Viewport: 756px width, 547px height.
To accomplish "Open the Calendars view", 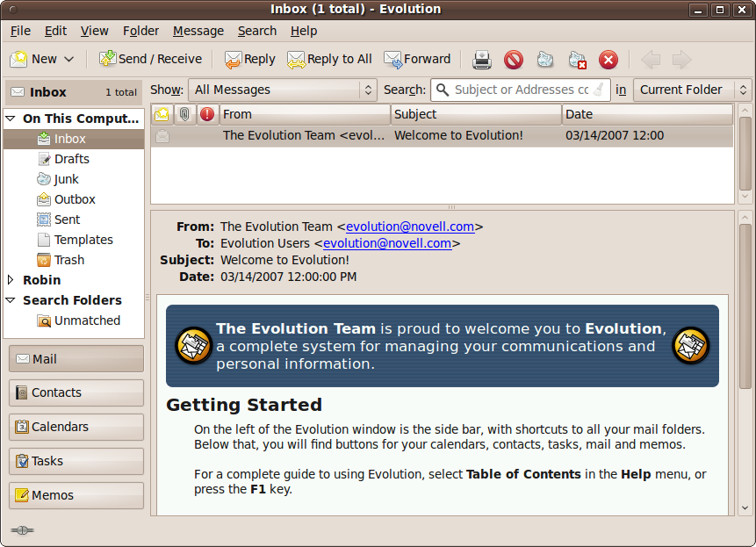I will click(76, 427).
